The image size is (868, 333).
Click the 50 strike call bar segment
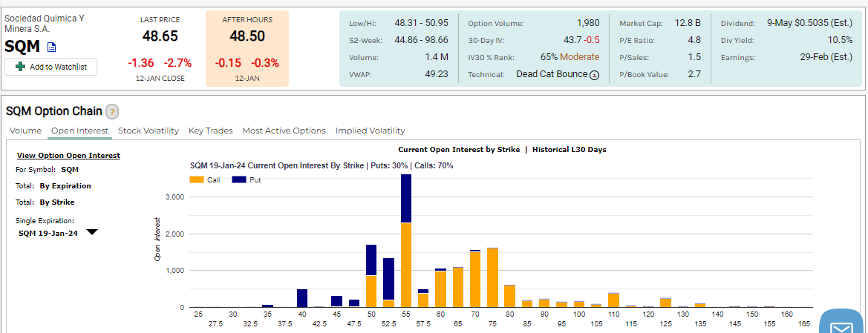(x=371, y=291)
